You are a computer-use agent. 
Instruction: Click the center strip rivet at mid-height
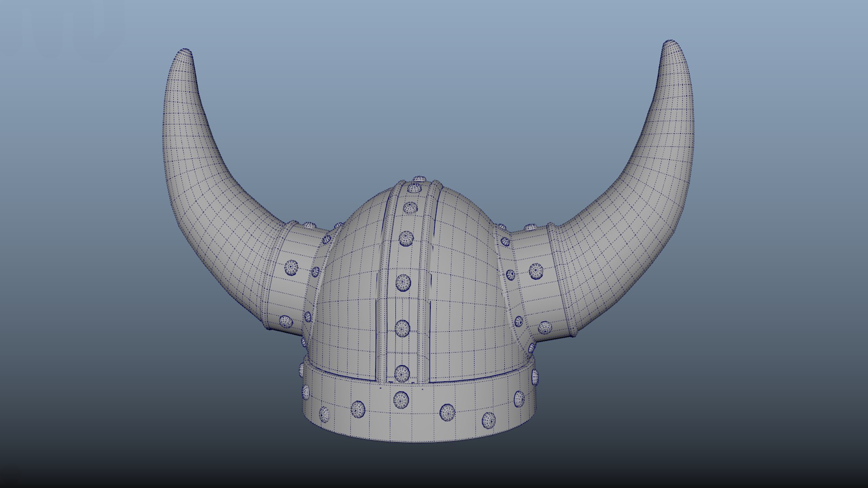coord(403,282)
